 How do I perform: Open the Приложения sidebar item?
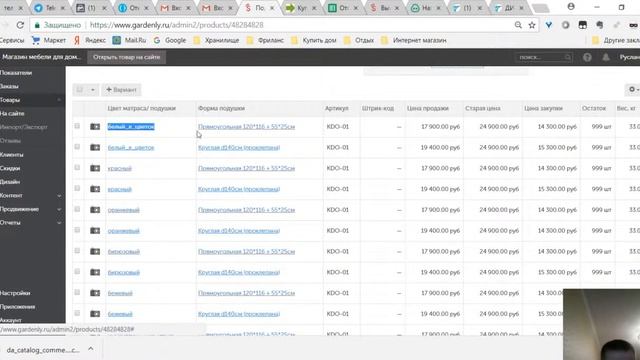coord(18,307)
